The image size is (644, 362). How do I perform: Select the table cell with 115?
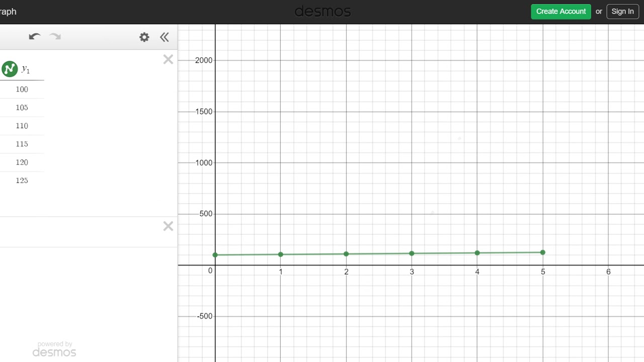[22, 144]
